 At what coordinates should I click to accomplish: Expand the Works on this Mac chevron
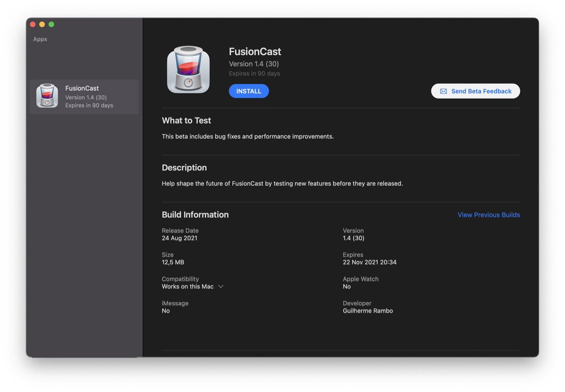[x=220, y=287]
